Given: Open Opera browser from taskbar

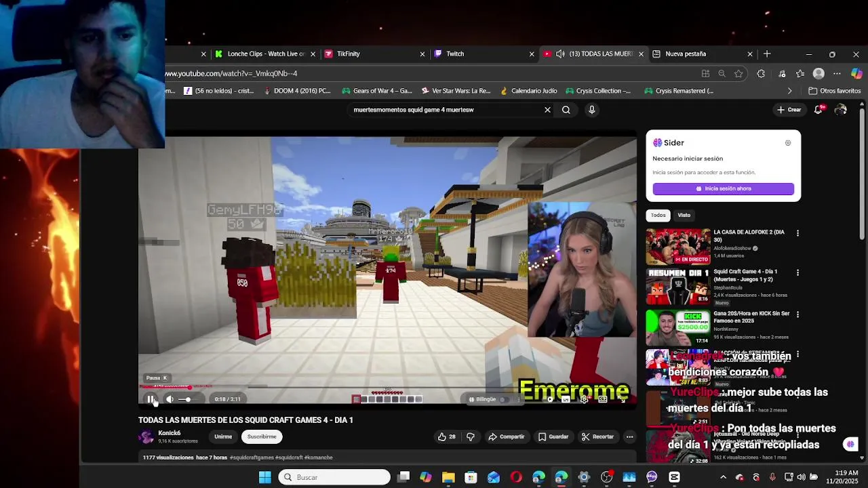Looking at the screenshot, I should point(516,477).
